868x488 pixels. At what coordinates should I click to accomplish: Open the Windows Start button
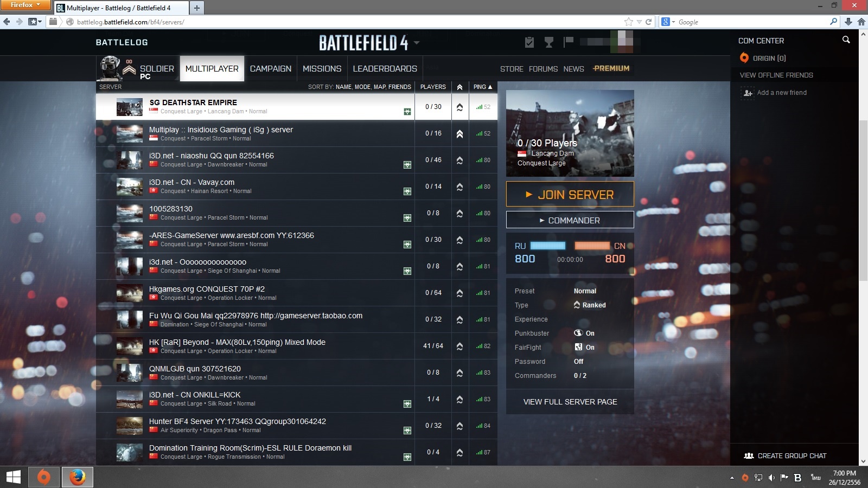click(x=14, y=477)
